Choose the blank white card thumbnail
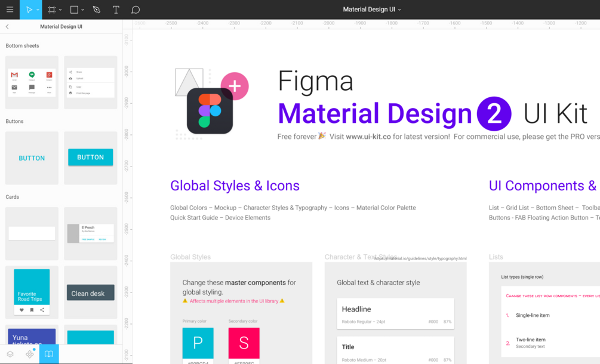 (x=32, y=233)
